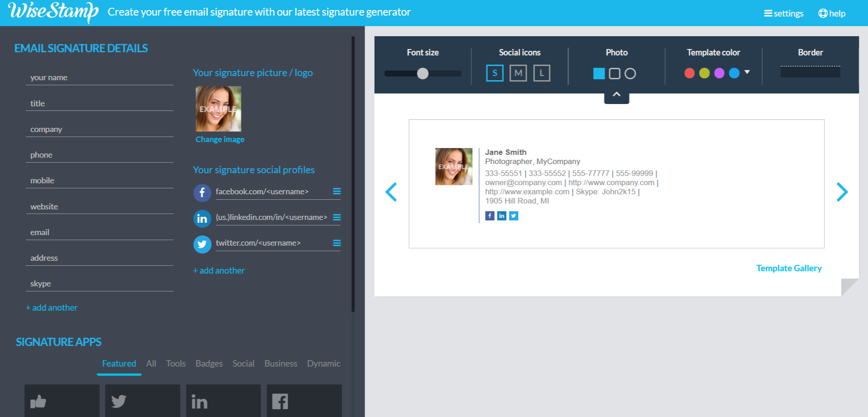Open reorder handle for Twitter profile row
Image resolution: width=868 pixels, height=417 pixels.
(x=337, y=243)
